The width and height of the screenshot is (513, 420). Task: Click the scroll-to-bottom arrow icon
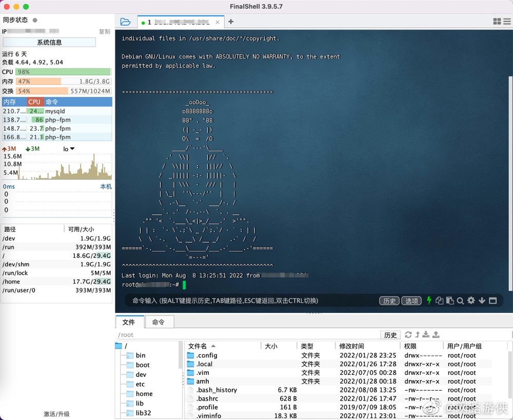coord(482,301)
